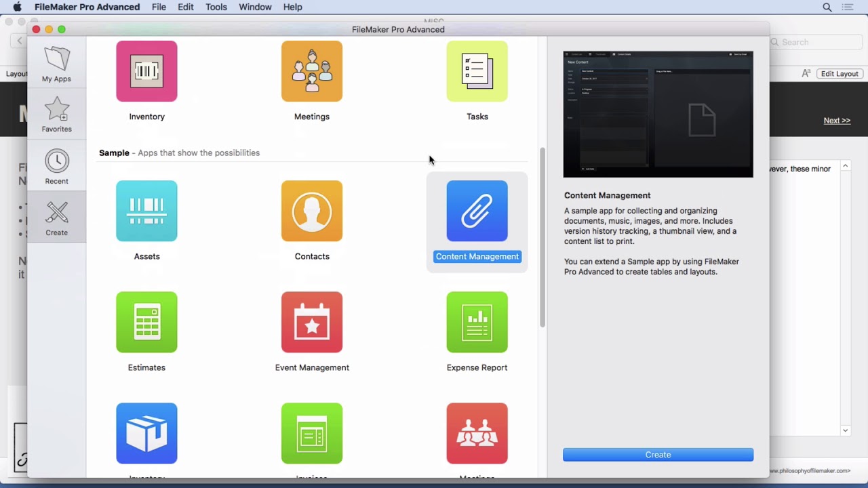Open the Apple menu
868x488 pixels.
click(18, 7)
